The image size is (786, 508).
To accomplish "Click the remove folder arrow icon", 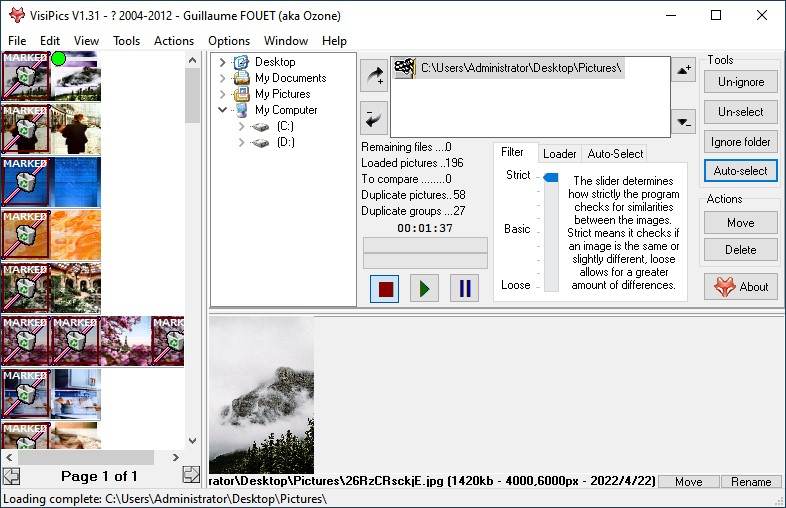I will tap(374, 116).
